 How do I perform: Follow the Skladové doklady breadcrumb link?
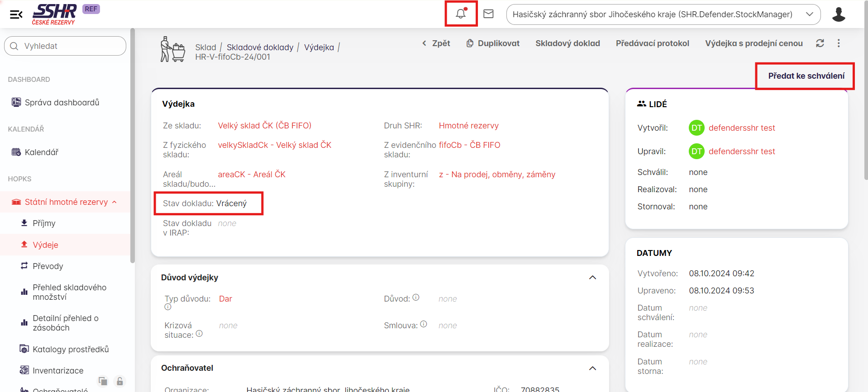tap(260, 47)
